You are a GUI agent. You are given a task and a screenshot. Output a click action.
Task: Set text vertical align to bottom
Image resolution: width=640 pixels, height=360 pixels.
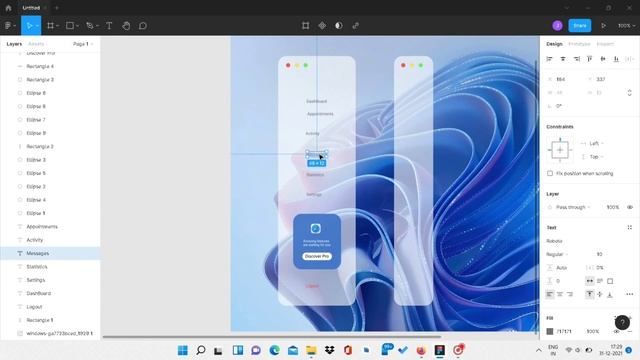coord(610,294)
